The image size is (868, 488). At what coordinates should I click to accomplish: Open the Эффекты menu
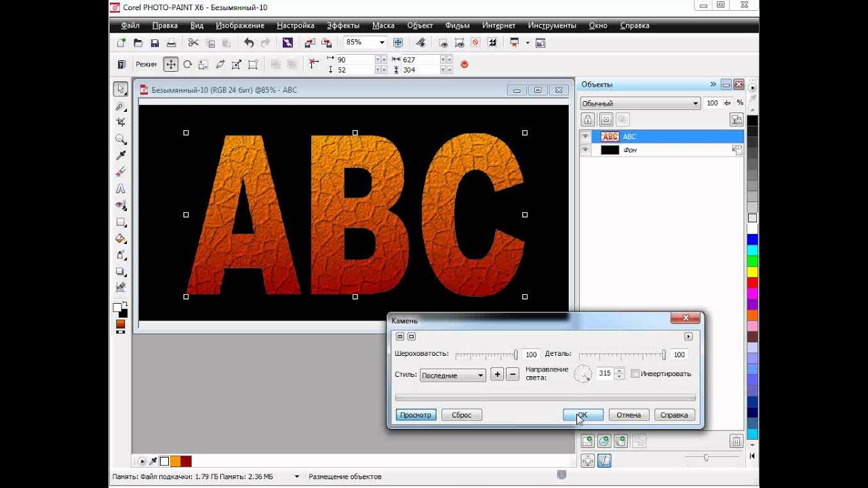click(343, 25)
